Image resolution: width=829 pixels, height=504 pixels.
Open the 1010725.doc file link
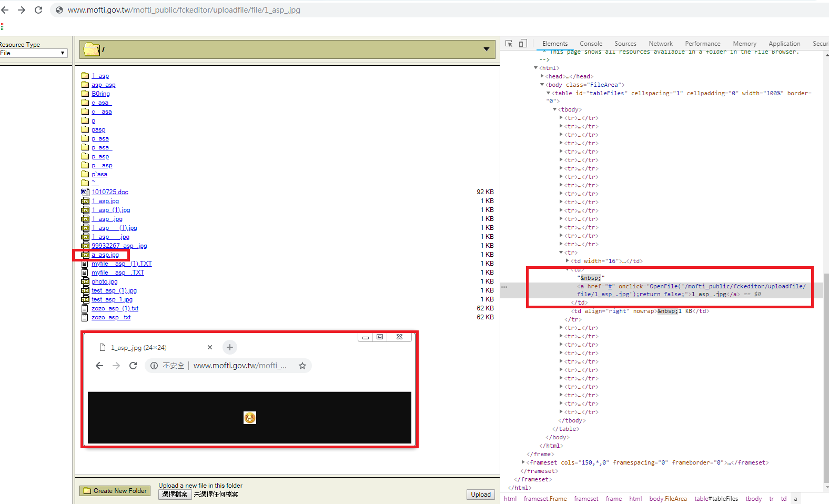(x=109, y=192)
